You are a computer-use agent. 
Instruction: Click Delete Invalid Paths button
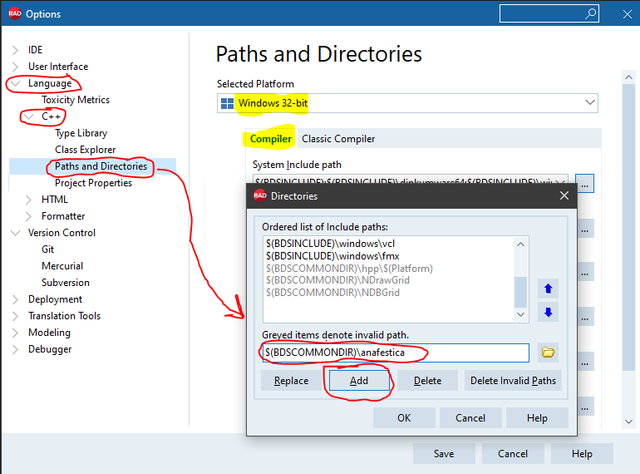click(x=513, y=381)
